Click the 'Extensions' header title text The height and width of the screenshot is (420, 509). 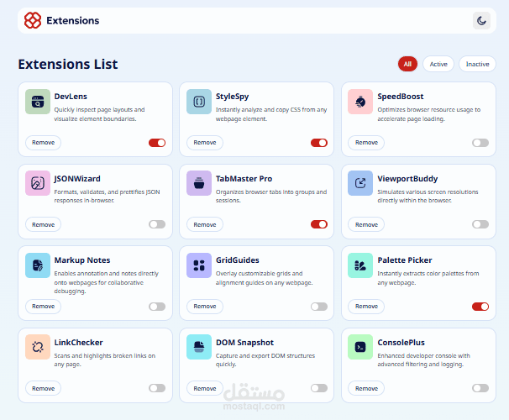tap(73, 20)
